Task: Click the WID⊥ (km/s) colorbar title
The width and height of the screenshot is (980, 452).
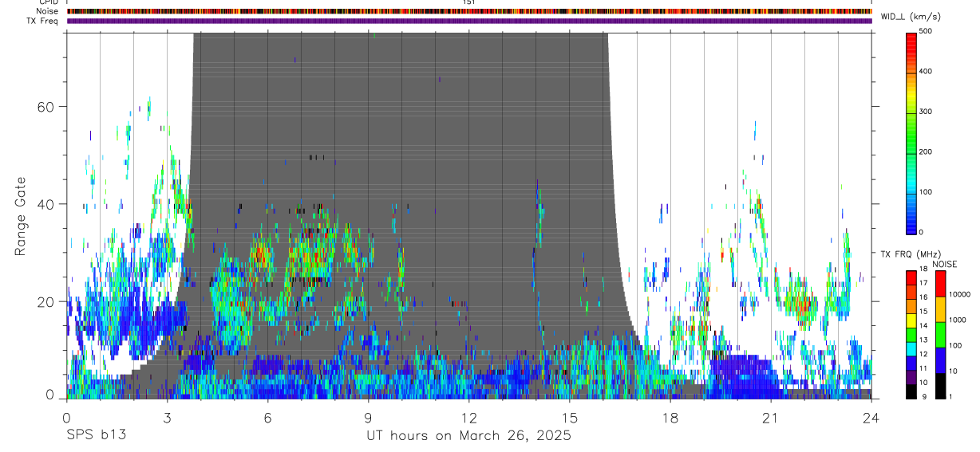Action: [913, 16]
